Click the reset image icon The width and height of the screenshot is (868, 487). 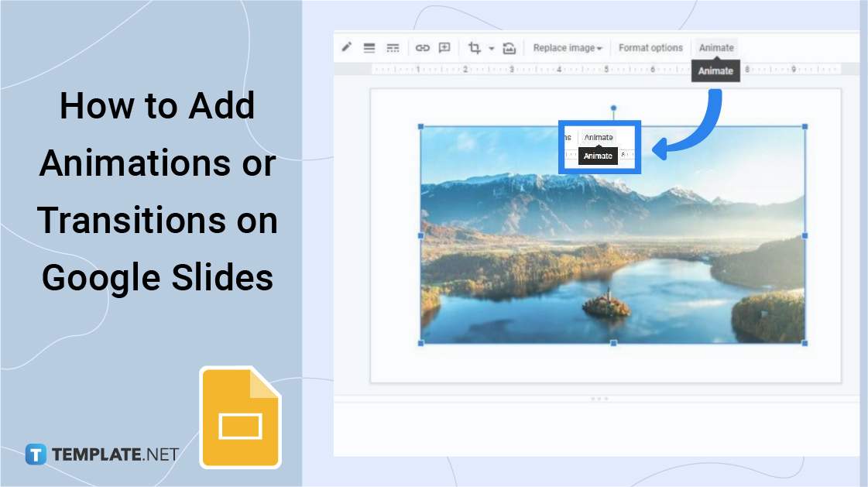click(x=509, y=47)
